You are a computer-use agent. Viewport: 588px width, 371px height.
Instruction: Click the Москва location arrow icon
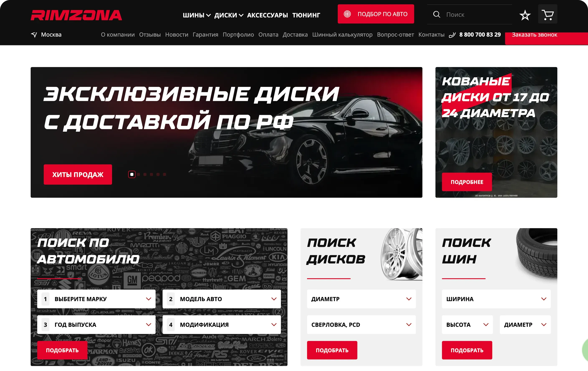34,35
